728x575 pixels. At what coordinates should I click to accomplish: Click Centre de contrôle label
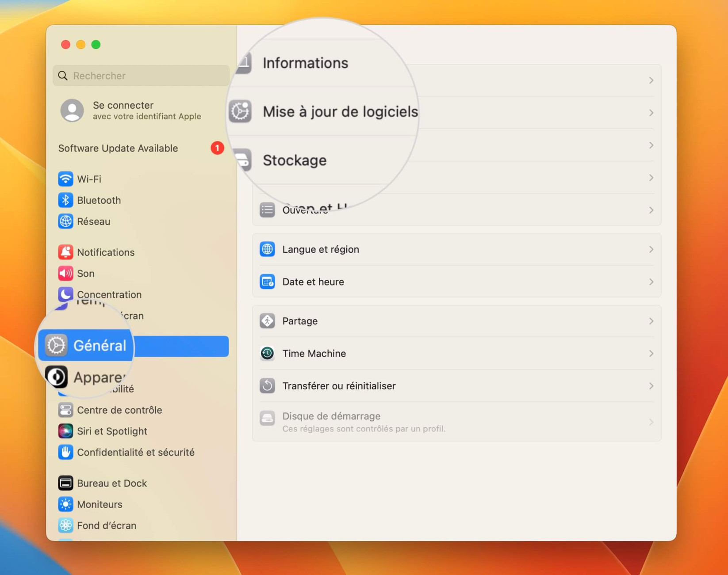pyautogui.click(x=119, y=410)
